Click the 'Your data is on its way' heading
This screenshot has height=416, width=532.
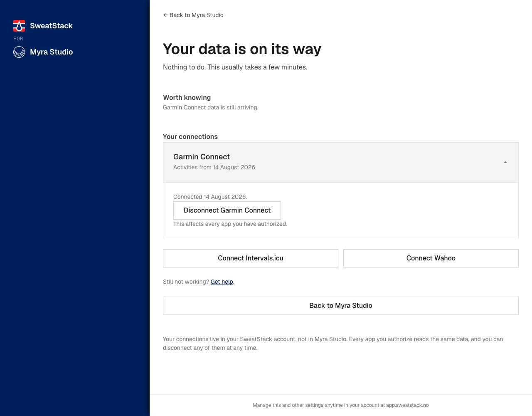pos(242,49)
